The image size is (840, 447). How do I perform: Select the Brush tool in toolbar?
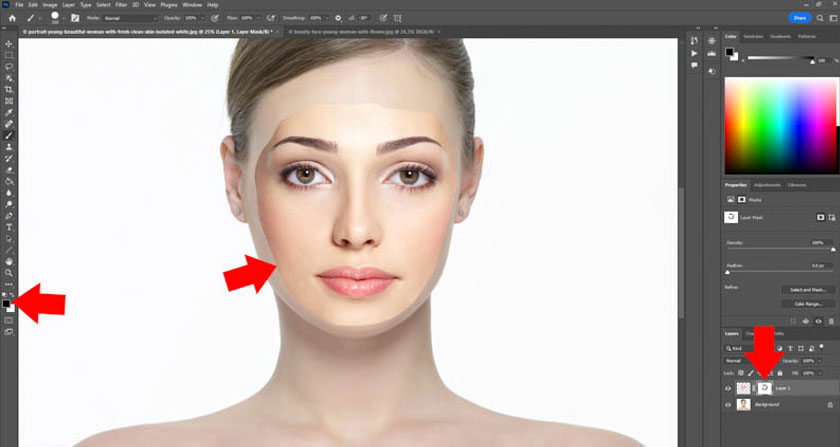[x=9, y=135]
